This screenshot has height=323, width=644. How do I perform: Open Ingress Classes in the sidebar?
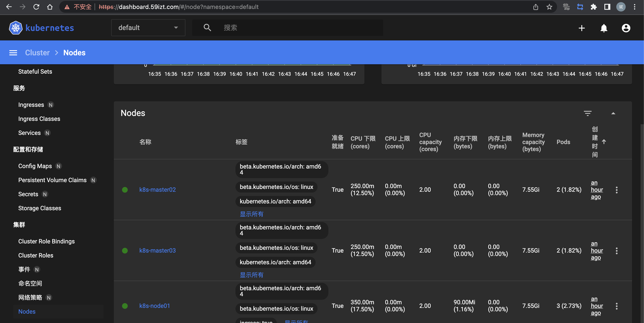[x=39, y=119]
